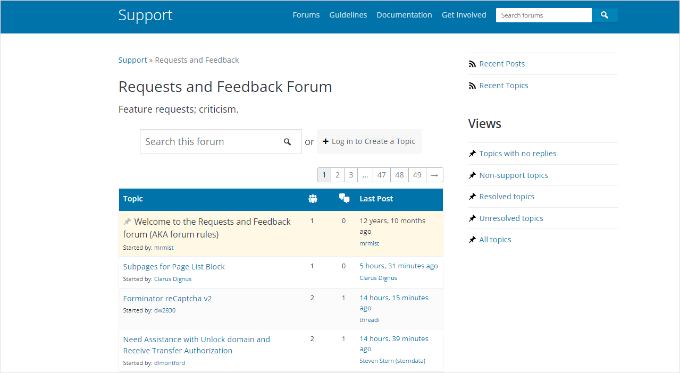View All topics link
The height and width of the screenshot is (373, 680).
click(x=495, y=239)
